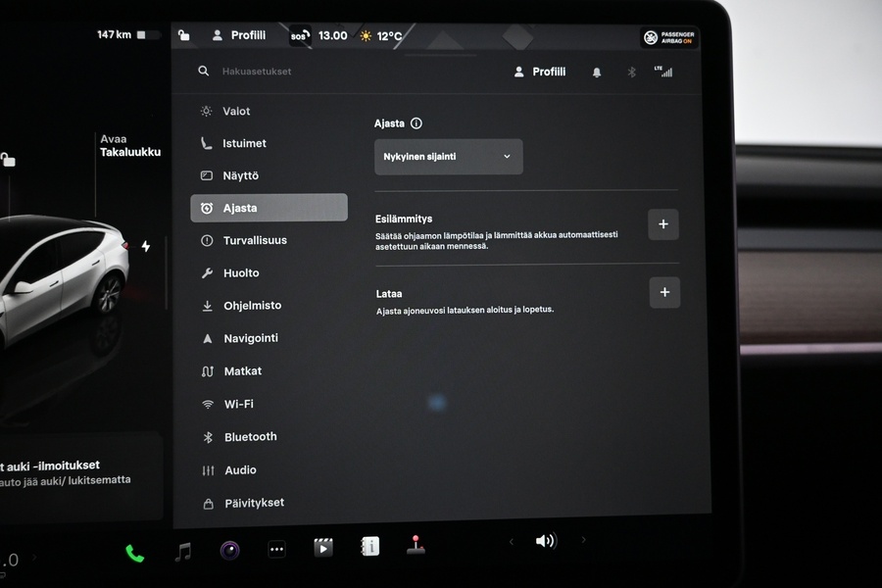Tap the charging bolt icon near car
This screenshot has height=588, width=882.
click(146, 247)
